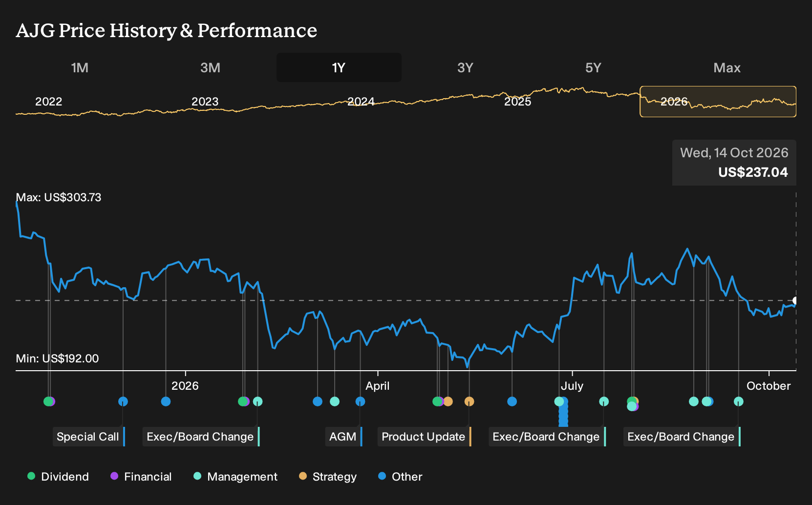Select the Max time range tab
This screenshot has height=505, width=812.
click(727, 67)
